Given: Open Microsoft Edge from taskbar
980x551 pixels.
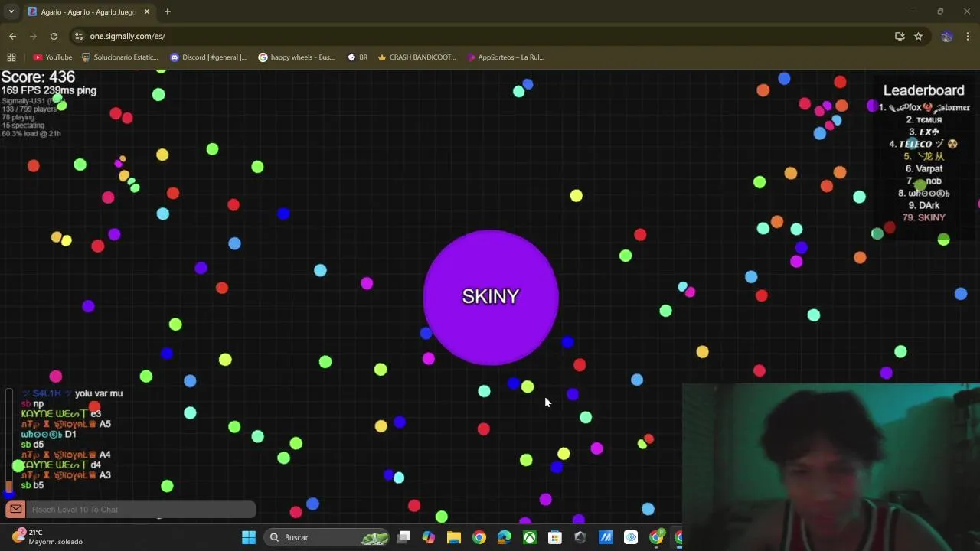Looking at the screenshot, I should click(505, 537).
